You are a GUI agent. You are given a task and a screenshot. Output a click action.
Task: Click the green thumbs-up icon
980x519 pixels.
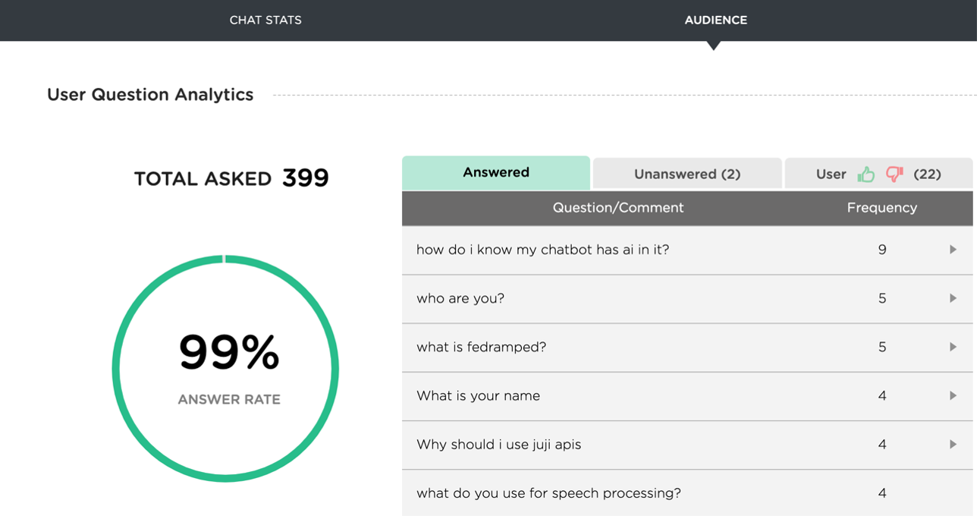(x=866, y=175)
